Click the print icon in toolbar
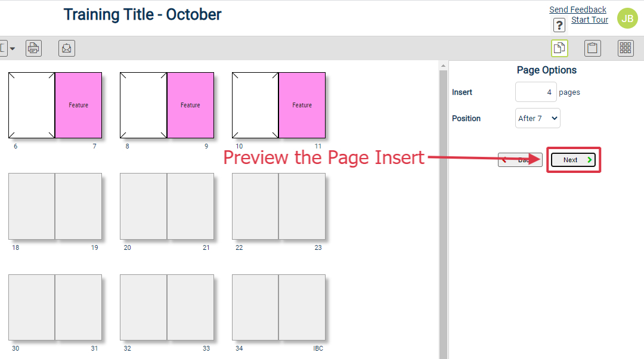 click(x=33, y=48)
